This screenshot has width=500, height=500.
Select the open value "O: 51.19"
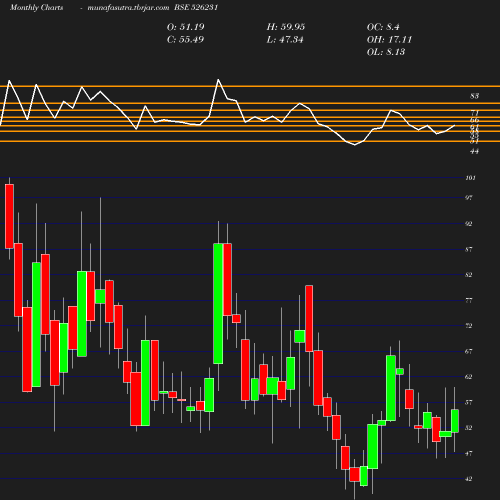pyautogui.click(x=186, y=27)
